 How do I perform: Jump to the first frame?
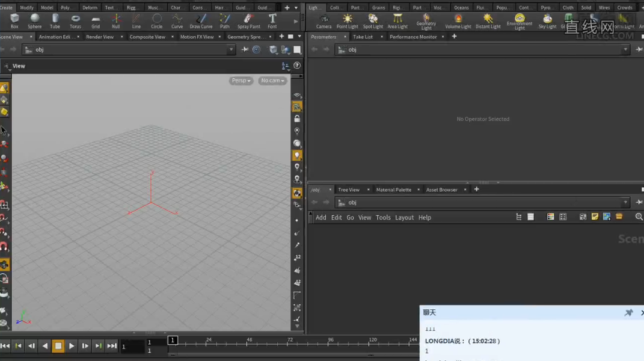pos(5,346)
